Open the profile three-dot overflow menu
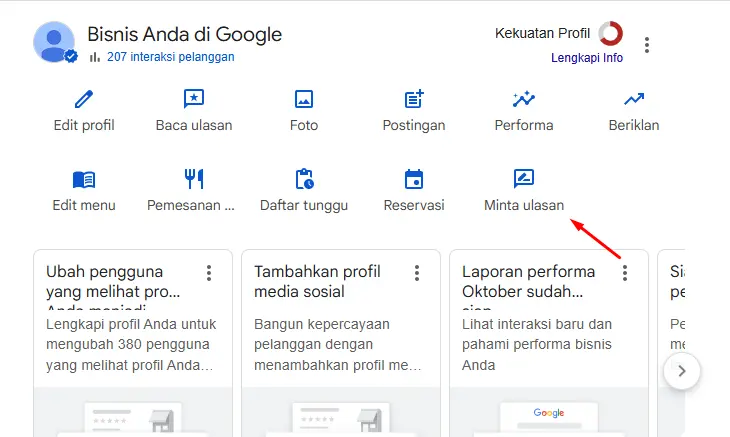 [x=647, y=45]
